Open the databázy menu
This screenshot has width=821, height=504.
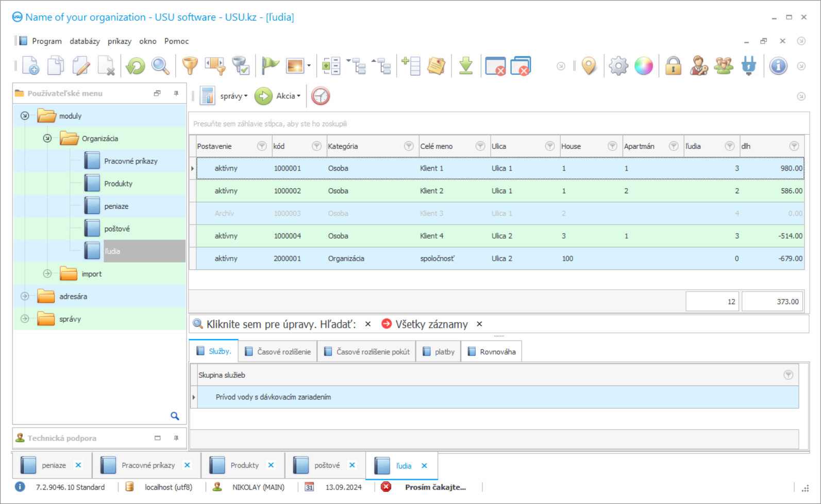click(x=85, y=41)
